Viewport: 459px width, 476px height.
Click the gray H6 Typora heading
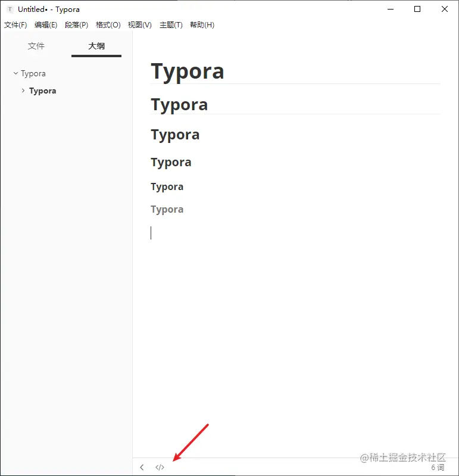(x=167, y=210)
